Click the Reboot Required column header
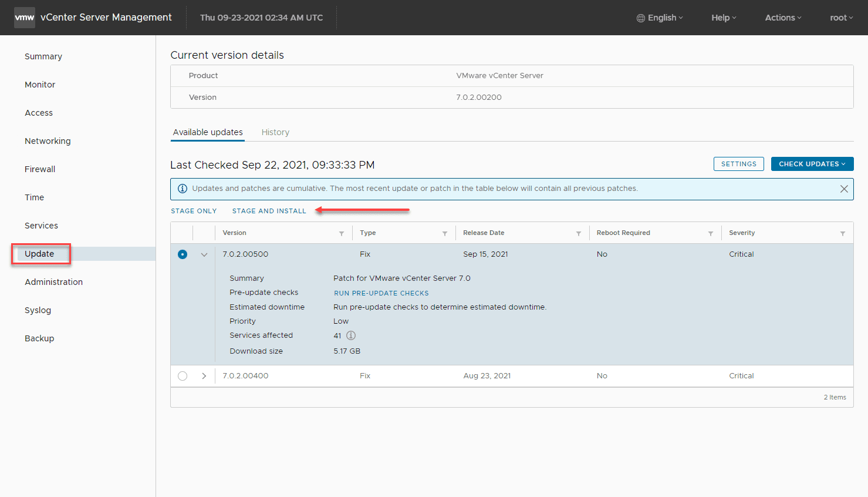868x497 pixels. tap(623, 233)
